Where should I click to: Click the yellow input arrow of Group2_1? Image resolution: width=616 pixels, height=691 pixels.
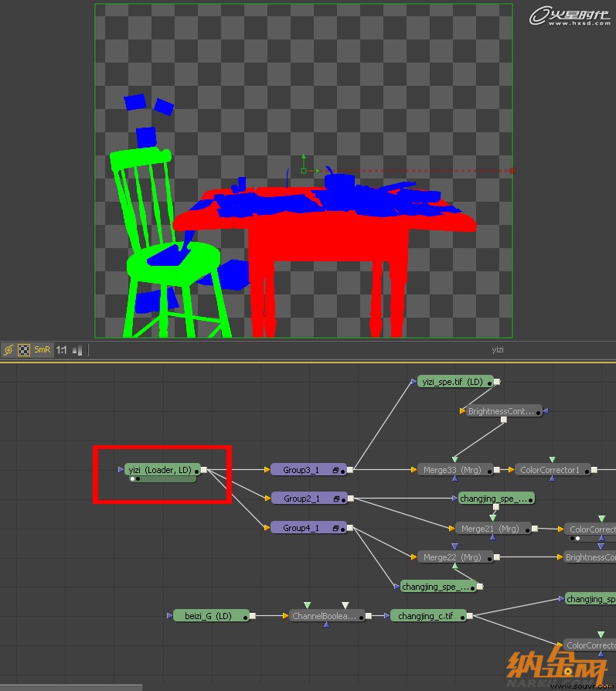click(267, 499)
